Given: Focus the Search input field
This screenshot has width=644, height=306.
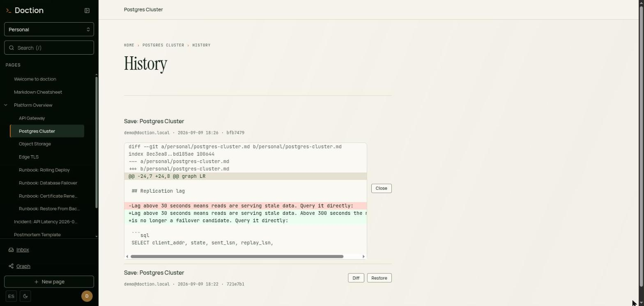Looking at the screenshot, I should tap(49, 48).
